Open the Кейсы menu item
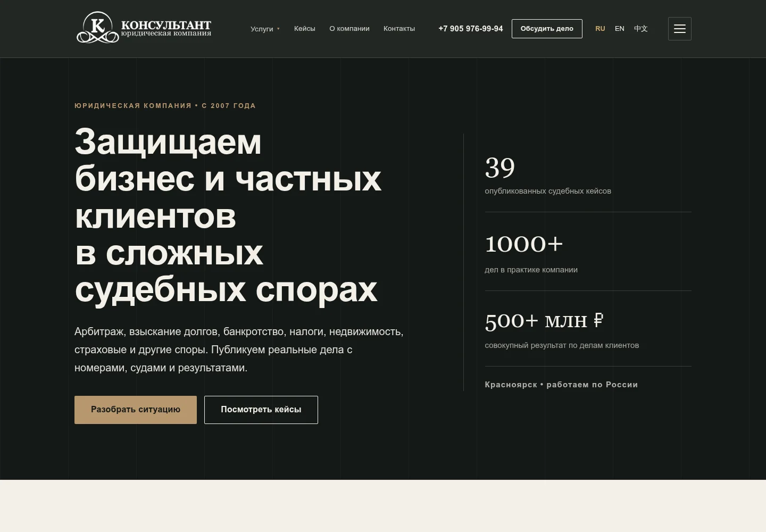This screenshot has height=532, width=766. pos(305,29)
